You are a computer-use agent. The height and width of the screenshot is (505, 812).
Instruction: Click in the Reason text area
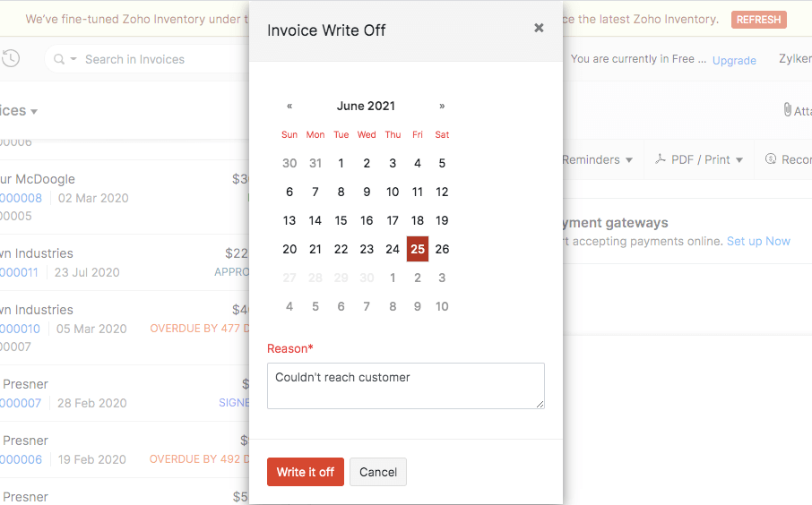click(x=405, y=386)
